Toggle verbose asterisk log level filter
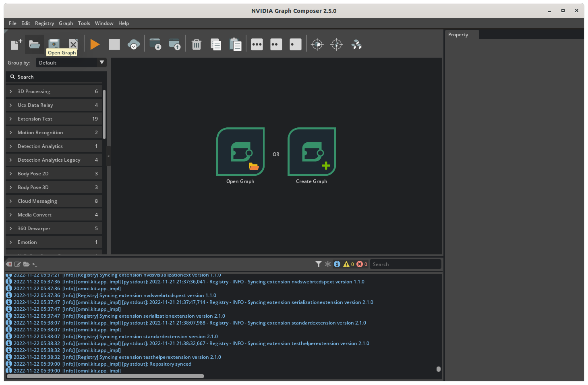 (328, 264)
